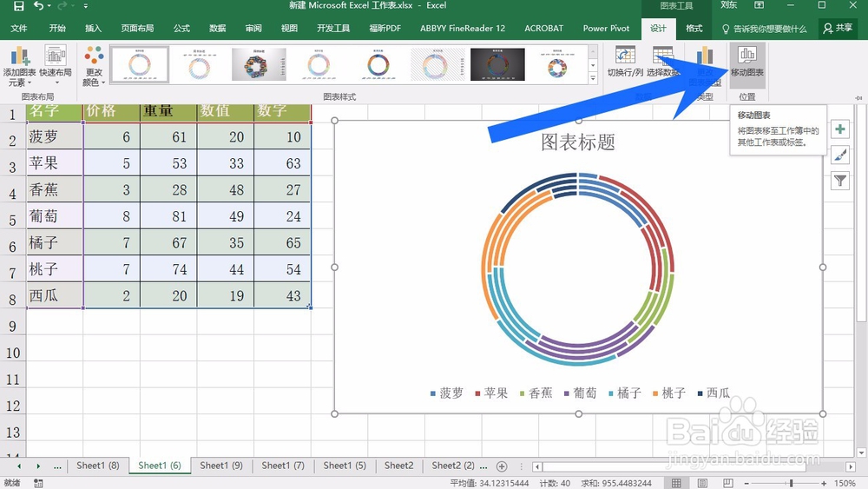Switch to sheet tab Sheet2 (2)
This screenshot has width=868, height=489.
click(453, 466)
